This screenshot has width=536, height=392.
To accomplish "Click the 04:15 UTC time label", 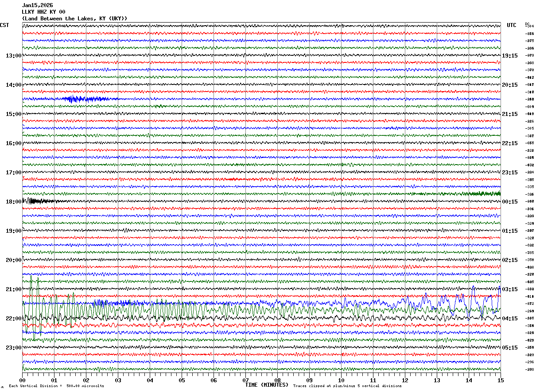I will coord(510,319).
